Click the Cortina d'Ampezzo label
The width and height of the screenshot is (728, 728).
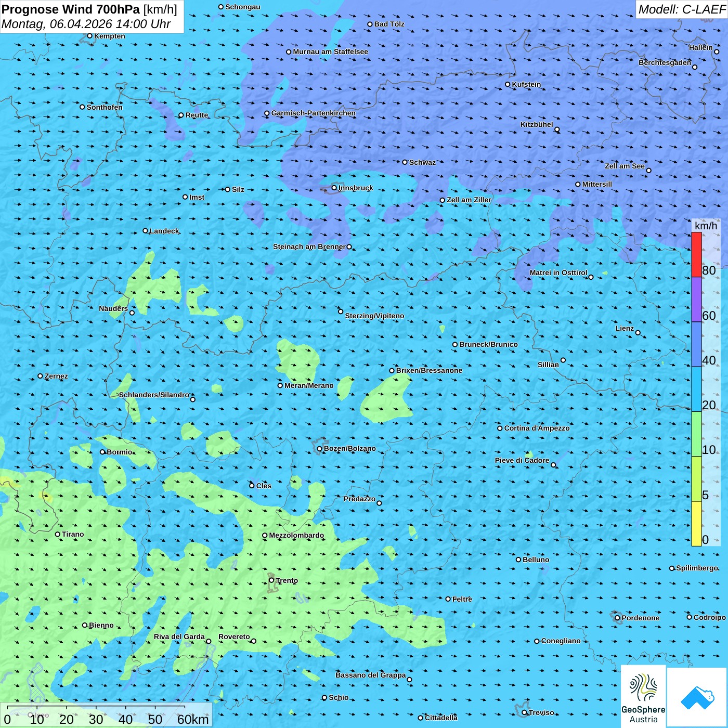[x=537, y=428]
